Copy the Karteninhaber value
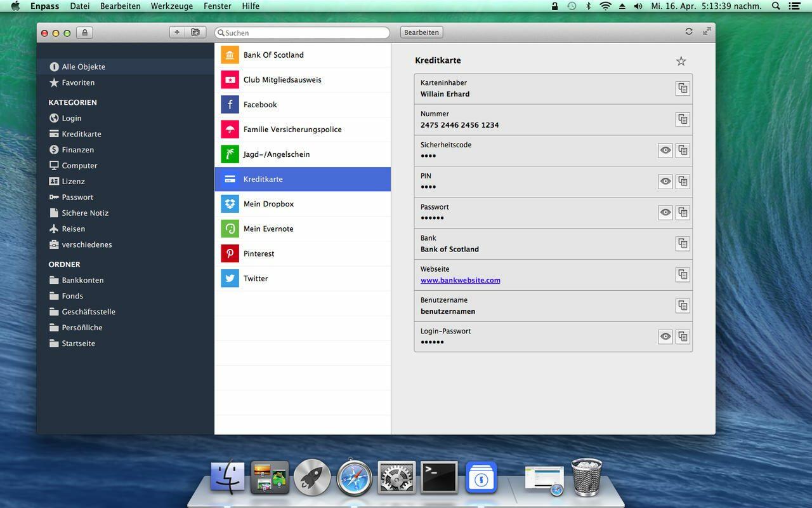This screenshot has width=812, height=508. click(x=683, y=88)
